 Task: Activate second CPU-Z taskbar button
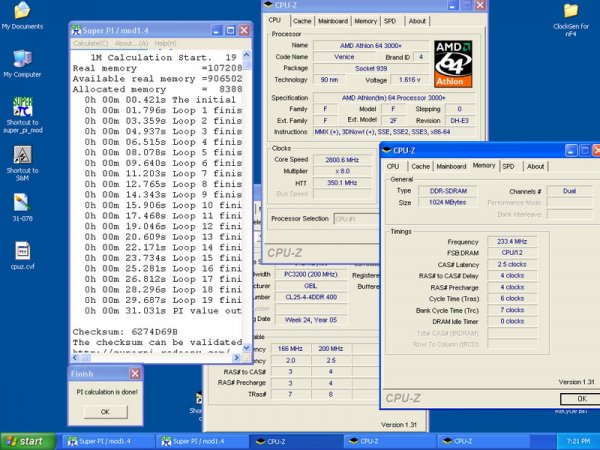[x=388, y=441]
